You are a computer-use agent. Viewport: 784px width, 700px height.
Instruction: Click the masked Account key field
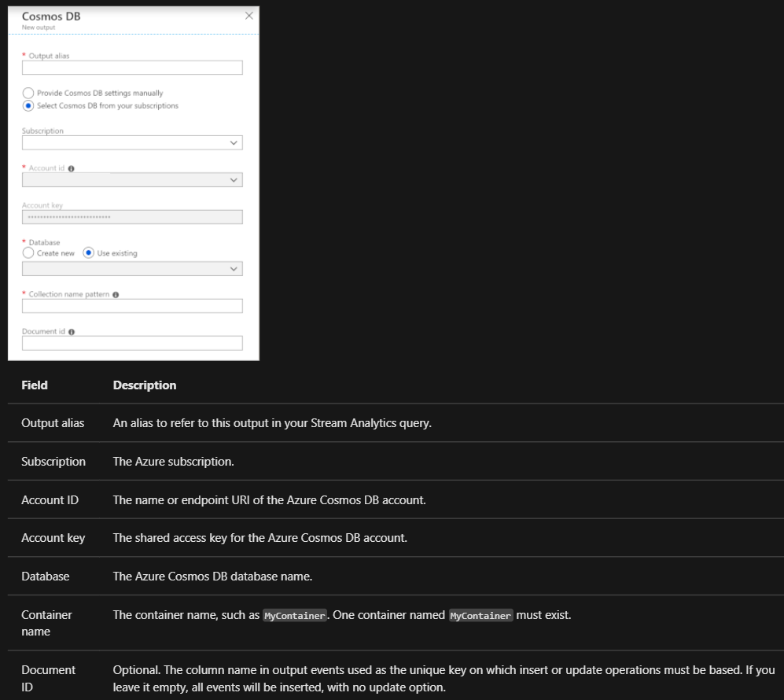(x=131, y=216)
